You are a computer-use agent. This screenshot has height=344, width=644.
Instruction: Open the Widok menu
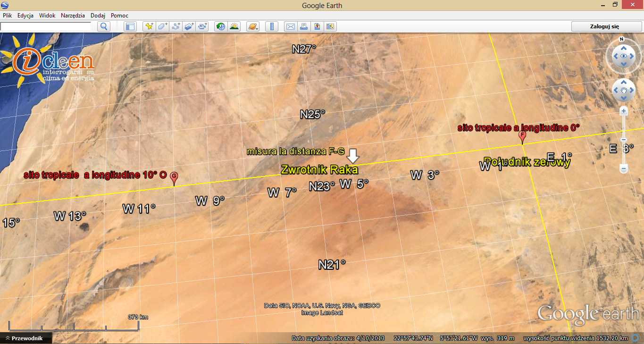pos(47,16)
